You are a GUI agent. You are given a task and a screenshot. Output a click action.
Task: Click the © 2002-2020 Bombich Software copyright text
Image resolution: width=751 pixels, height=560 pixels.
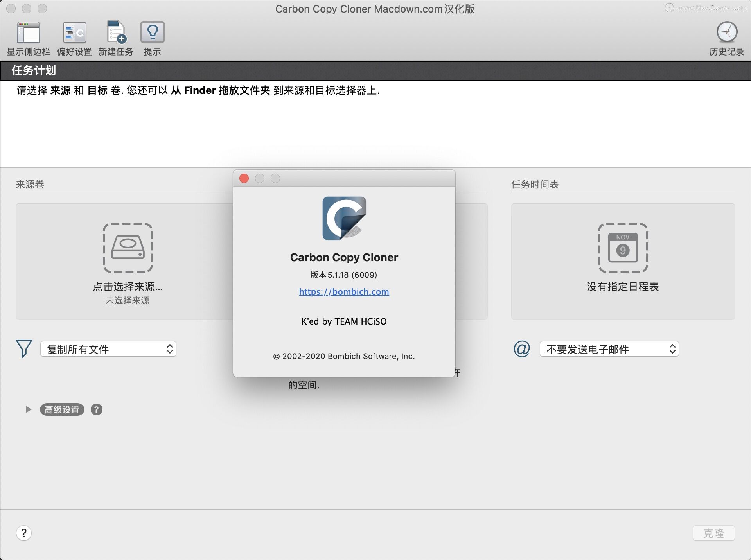click(344, 356)
